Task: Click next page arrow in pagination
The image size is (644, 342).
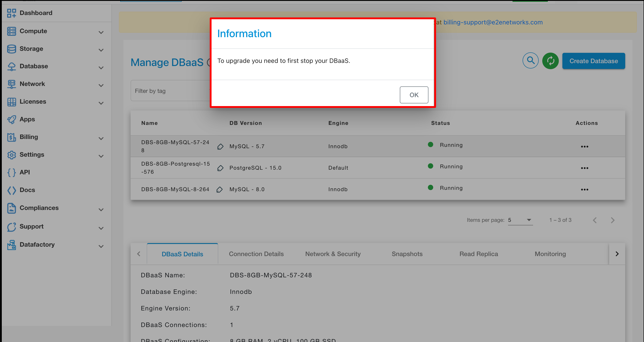Action: (612, 220)
